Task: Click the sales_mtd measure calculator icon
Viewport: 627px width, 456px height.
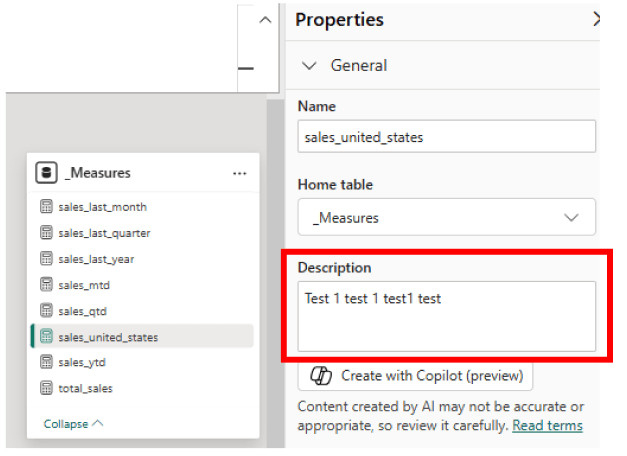Action: 46,285
